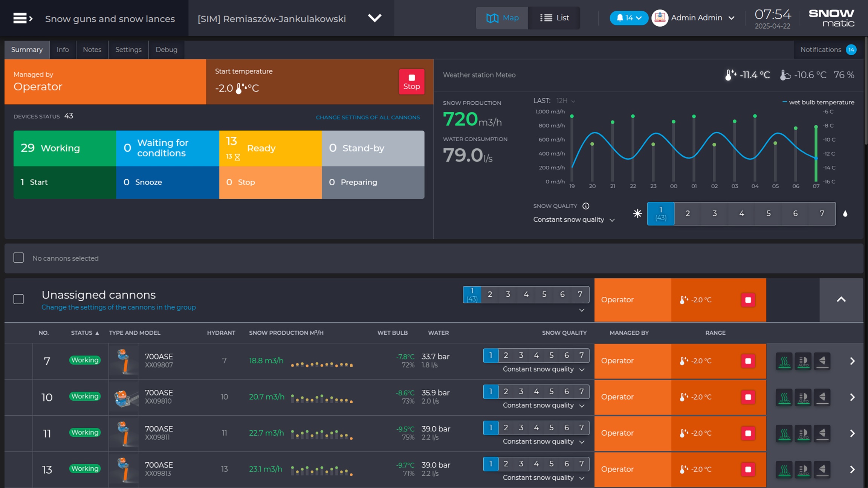This screenshot has width=868, height=488.
Task: Switch to List view toggle
Action: click(x=554, y=18)
